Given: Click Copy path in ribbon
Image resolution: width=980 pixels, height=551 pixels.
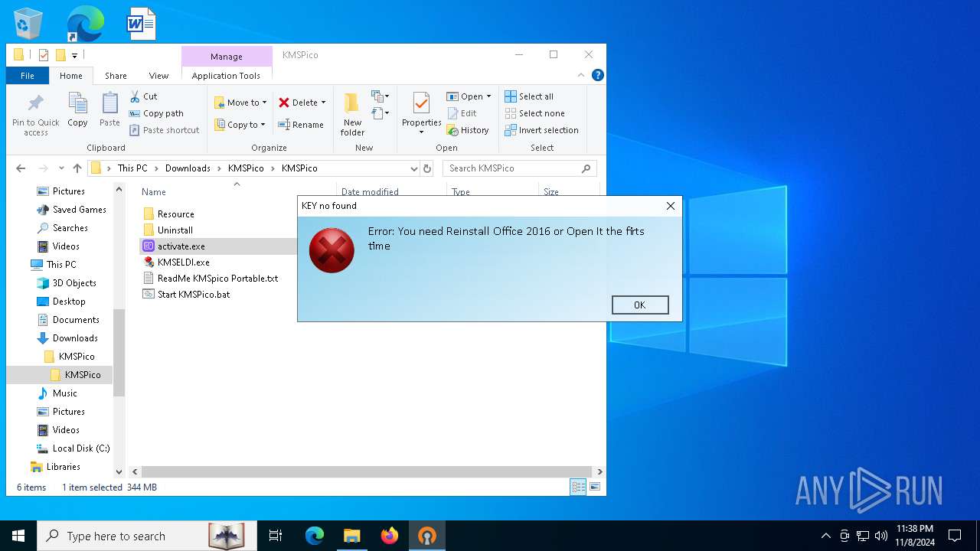Looking at the screenshot, I should click(156, 113).
